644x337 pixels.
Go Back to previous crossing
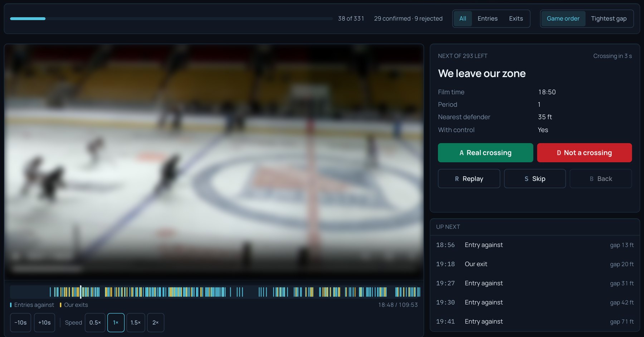pyautogui.click(x=601, y=179)
